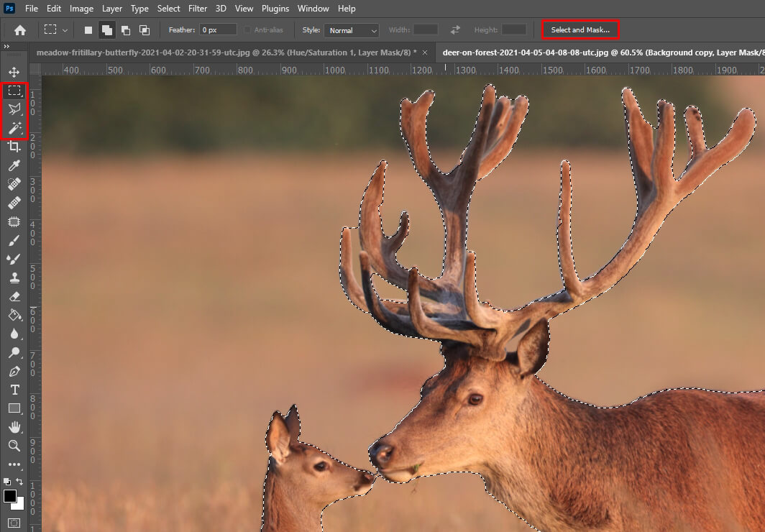The image size is (765, 532).
Task: Toggle Quick Mask mode
Action: click(14, 523)
